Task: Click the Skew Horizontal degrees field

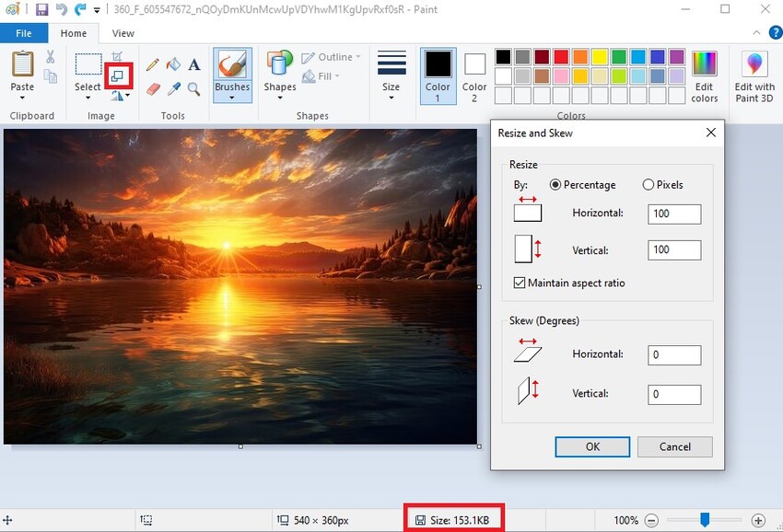Action: click(674, 355)
